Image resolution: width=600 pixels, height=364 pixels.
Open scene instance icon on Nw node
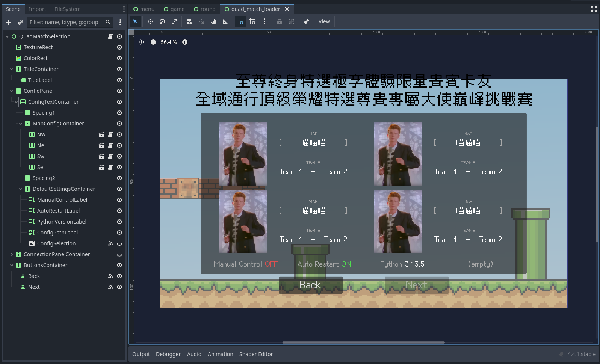[101, 134]
